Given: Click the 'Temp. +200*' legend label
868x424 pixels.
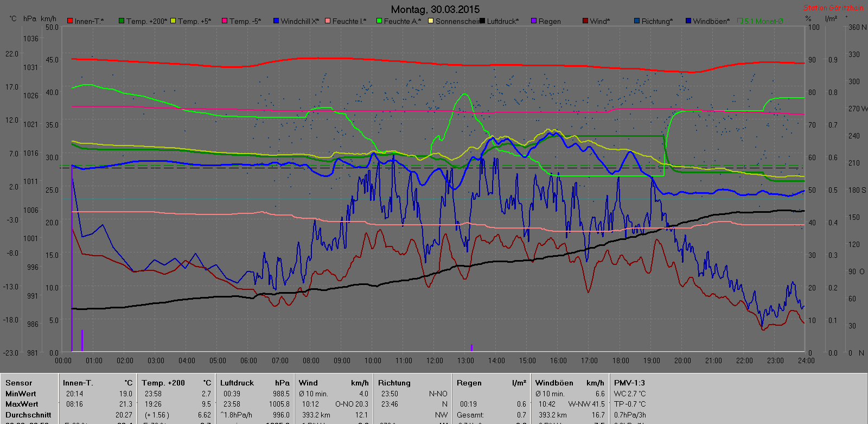Looking at the screenshot, I should pyautogui.click(x=146, y=21).
